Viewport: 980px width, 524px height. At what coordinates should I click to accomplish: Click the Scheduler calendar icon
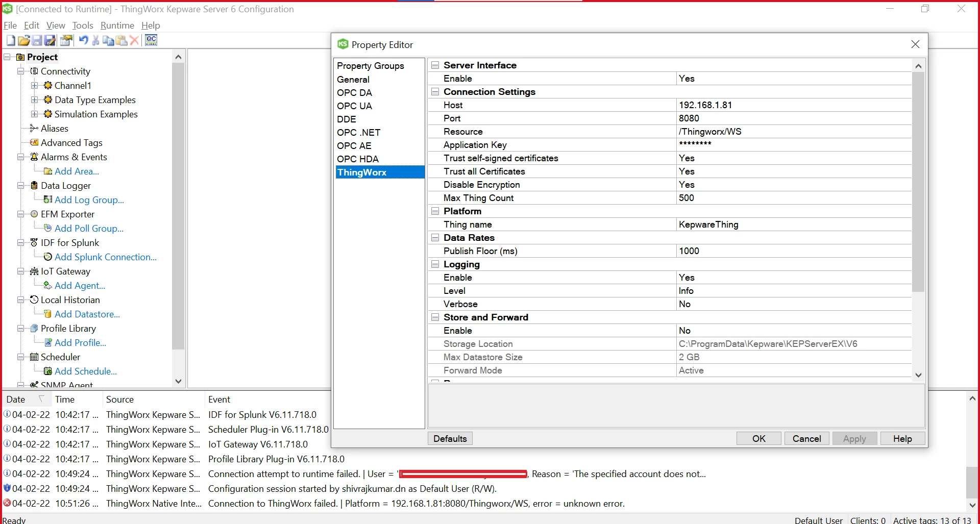coord(34,357)
